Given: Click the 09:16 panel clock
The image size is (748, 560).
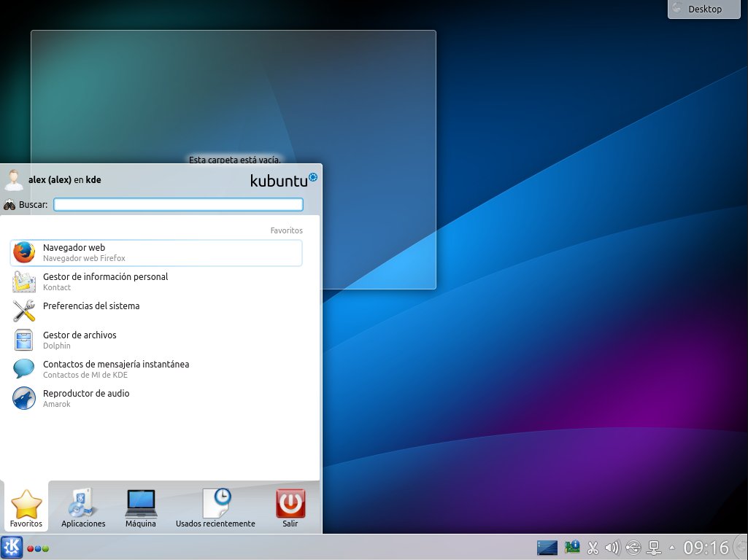Looking at the screenshot, I should (x=706, y=548).
